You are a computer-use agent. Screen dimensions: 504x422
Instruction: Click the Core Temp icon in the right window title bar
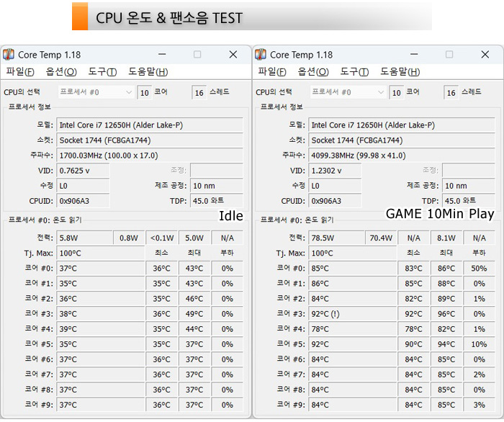(x=260, y=55)
